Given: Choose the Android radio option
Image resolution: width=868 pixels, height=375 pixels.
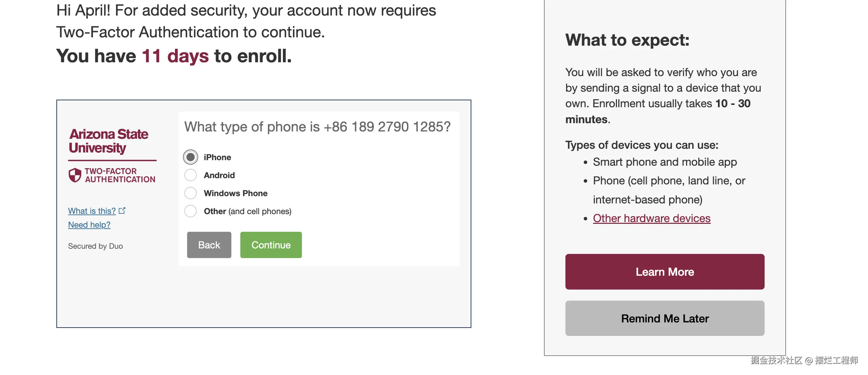Looking at the screenshot, I should coord(191,175).
